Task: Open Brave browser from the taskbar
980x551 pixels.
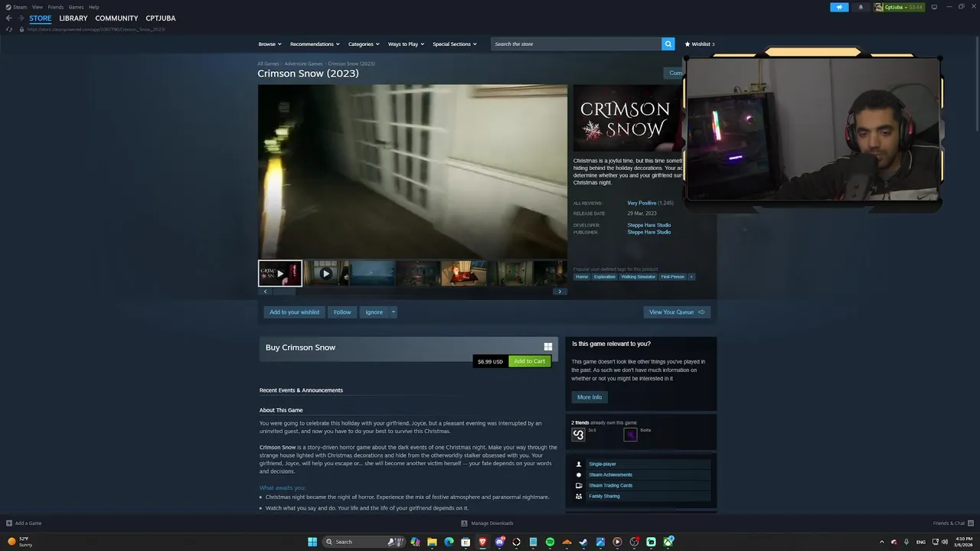Action: click(x=482, y=542)
